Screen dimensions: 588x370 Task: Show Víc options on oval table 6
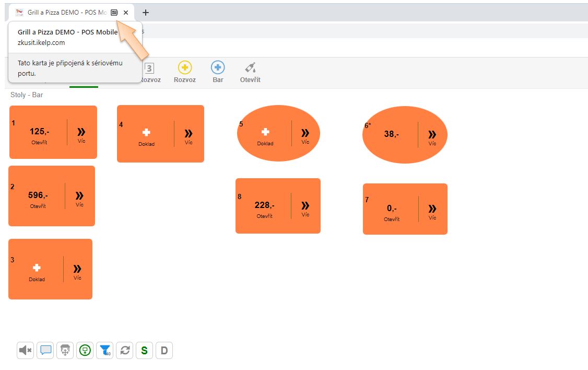(x=432, y=136)
